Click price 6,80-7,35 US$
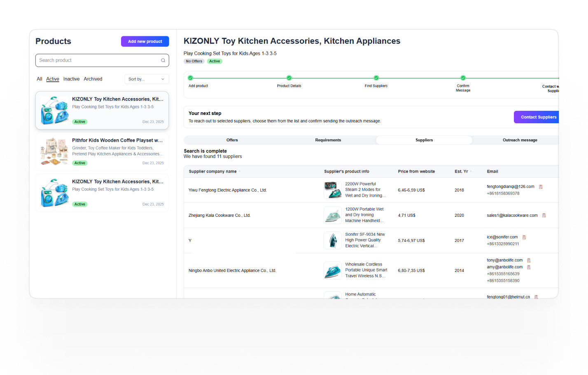 [x=411, y=271]
